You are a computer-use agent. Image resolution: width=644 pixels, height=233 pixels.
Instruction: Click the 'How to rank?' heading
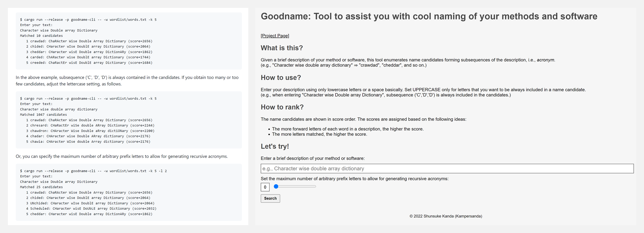tap(282, 107)
